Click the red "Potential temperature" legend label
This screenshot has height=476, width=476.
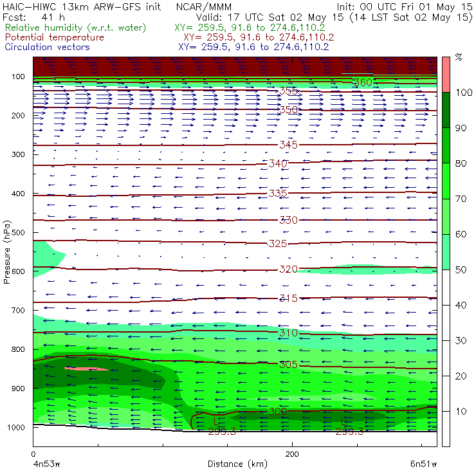point(55,37)
